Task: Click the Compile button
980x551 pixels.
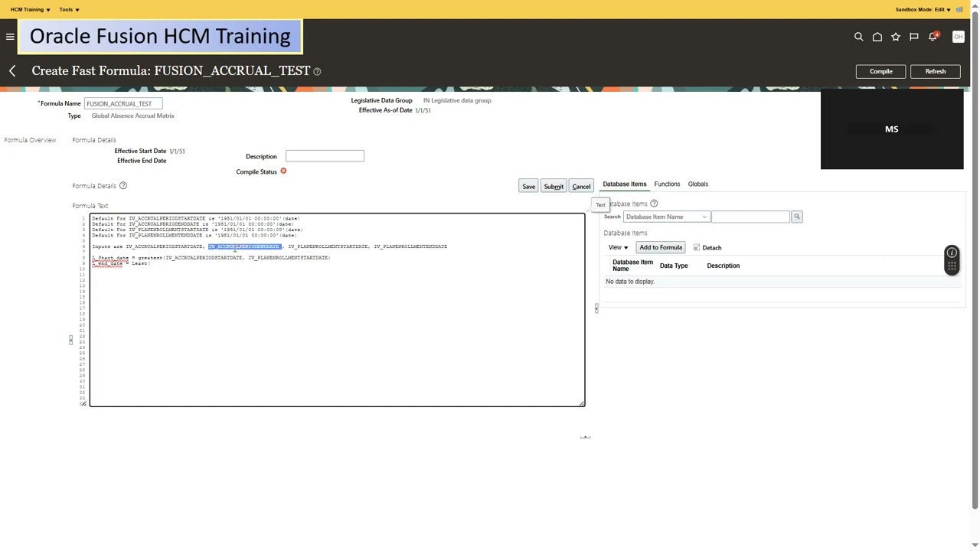Action: (880, 71)
